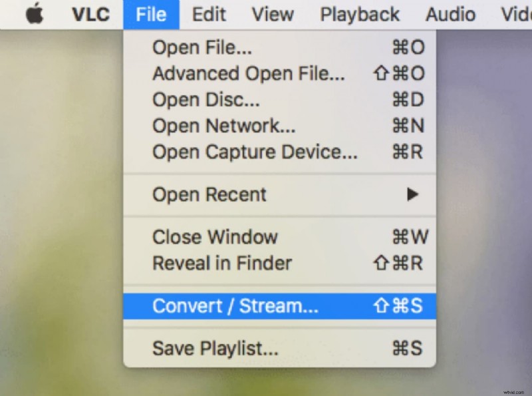
Task: Open the Audio menu
Action: pyautogui.click(x=450, y=14)
